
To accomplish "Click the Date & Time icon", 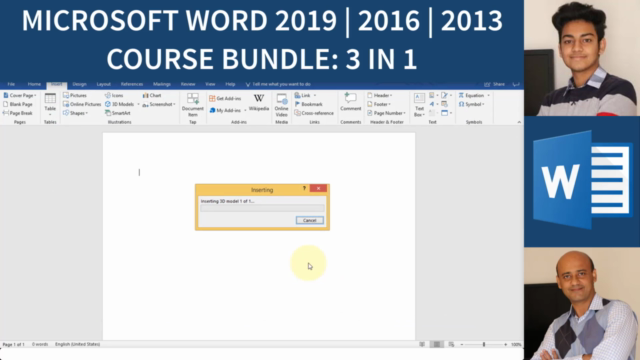I will pyautogui.click(x=444, y=104).
